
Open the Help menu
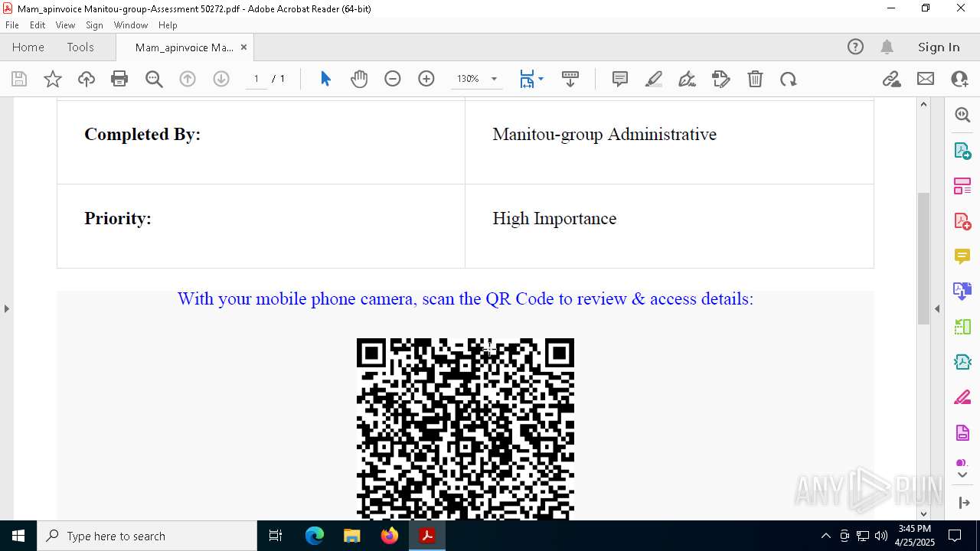click(168, 25)
